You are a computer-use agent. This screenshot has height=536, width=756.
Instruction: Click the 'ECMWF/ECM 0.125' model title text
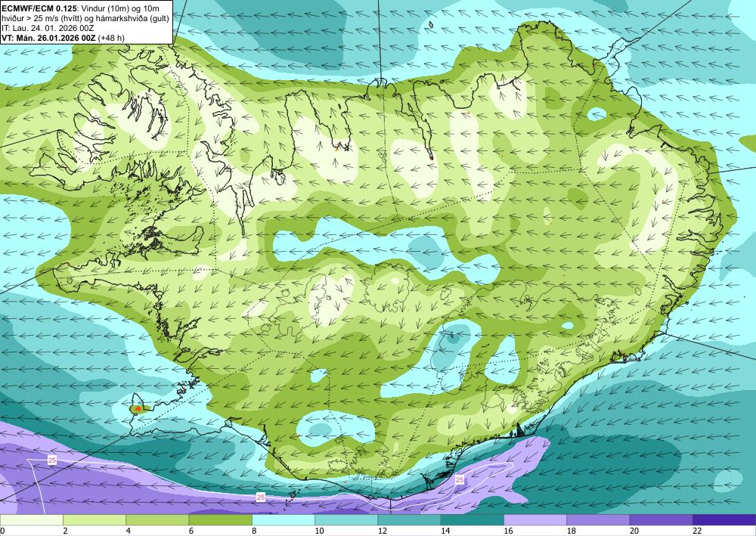[39, 8]
